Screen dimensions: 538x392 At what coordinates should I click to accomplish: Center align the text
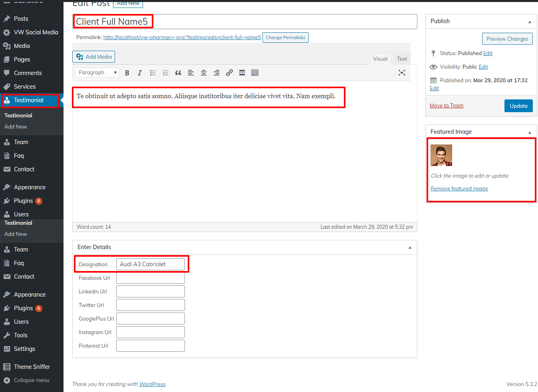click(204, 73)
